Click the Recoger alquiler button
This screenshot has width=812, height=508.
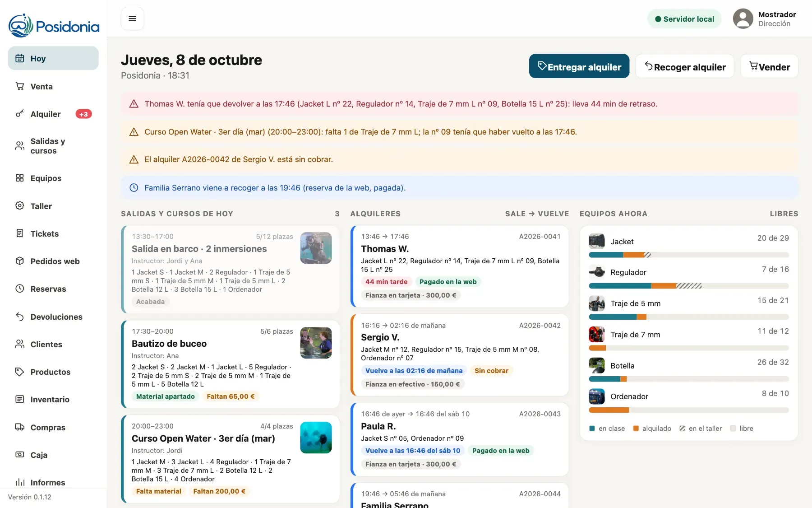coord(685,66)
